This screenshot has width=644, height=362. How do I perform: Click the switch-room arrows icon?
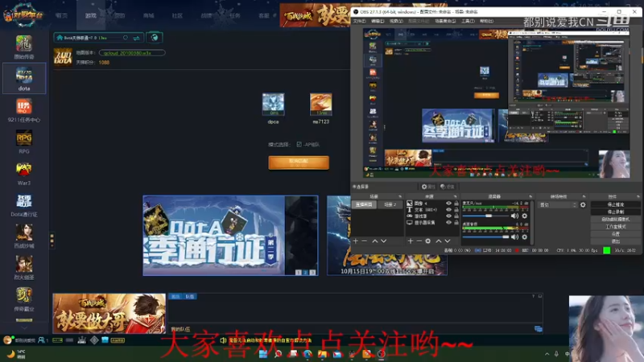pyautogui.click(x=136, y=38)
